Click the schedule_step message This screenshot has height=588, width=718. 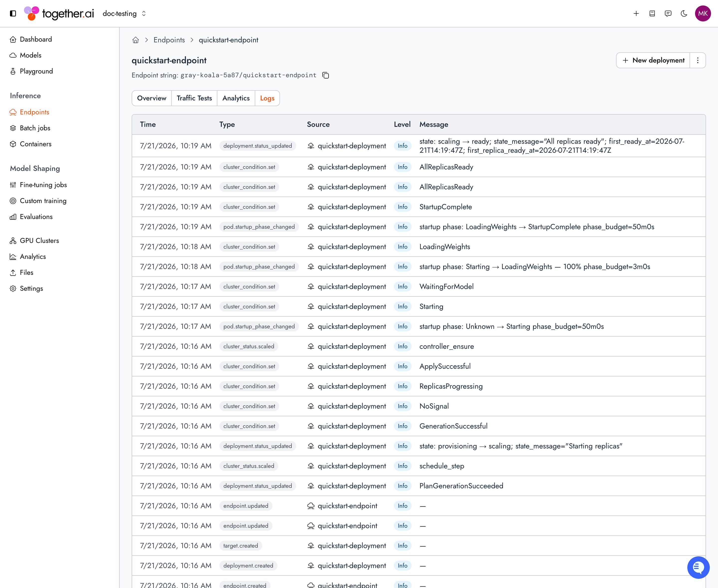pos(442,466)
